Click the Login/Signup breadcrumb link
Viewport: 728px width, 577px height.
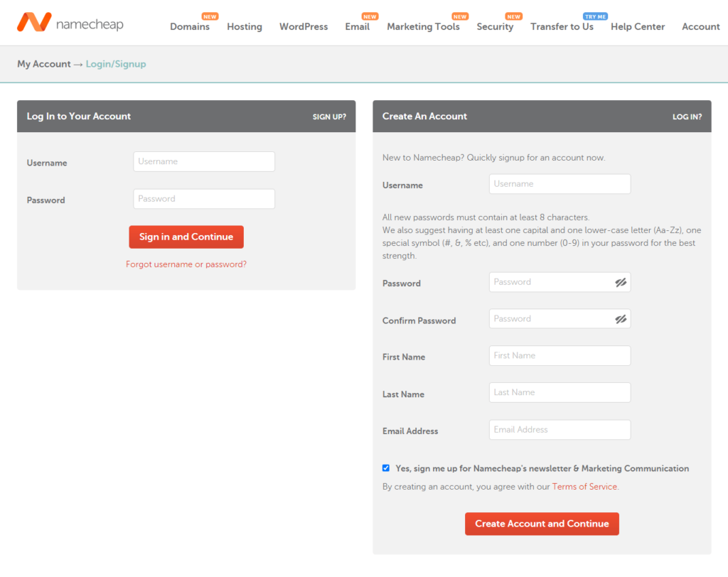[x=116, y=64]
